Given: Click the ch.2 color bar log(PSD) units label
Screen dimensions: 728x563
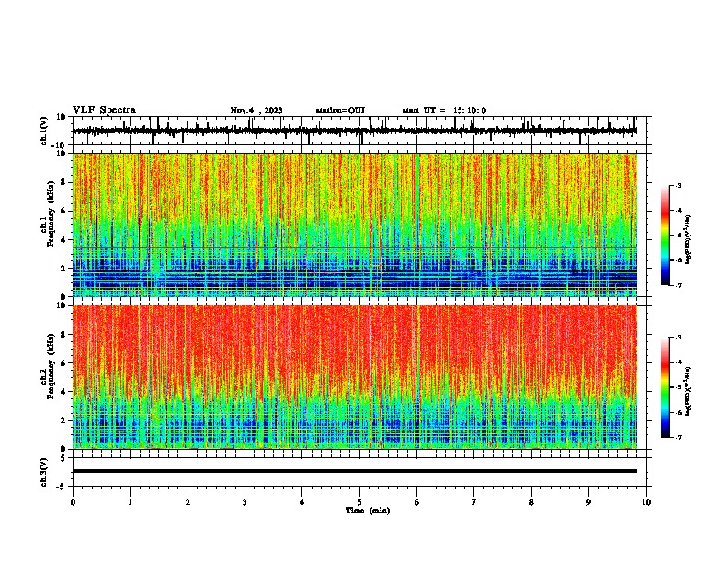Looking at the screenshot, I should point(688,391).
